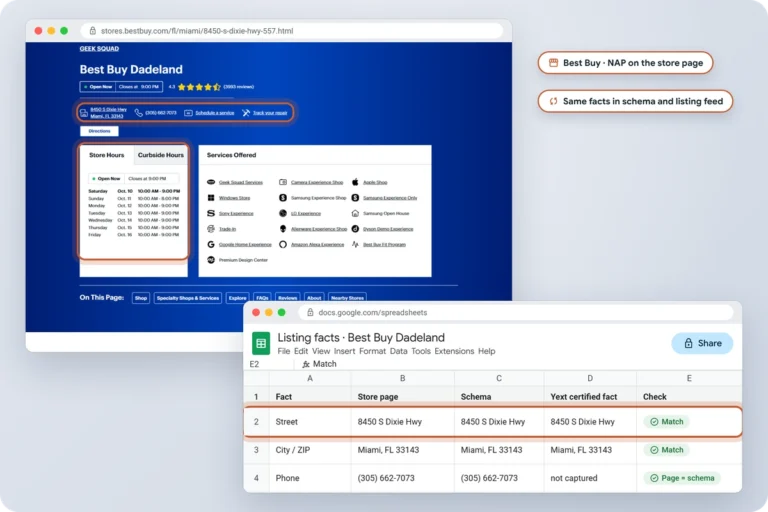Jump to the Explore section

[x=238, y=298]
